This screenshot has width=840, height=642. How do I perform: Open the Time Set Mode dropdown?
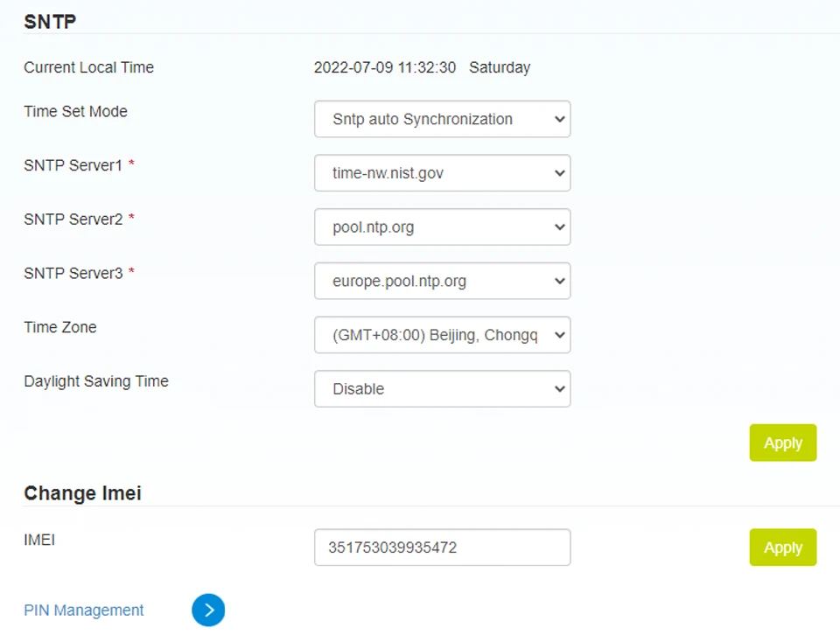click(x=443, y=119)
